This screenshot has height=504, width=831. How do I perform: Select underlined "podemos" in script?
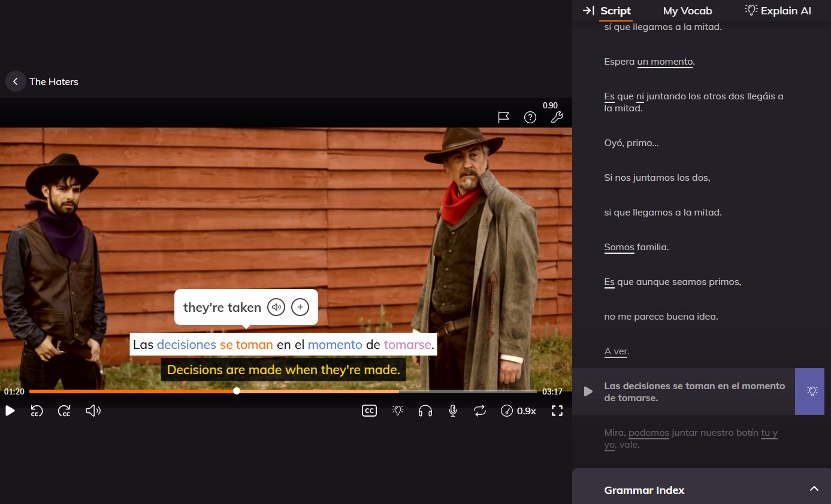pos(649,433)
